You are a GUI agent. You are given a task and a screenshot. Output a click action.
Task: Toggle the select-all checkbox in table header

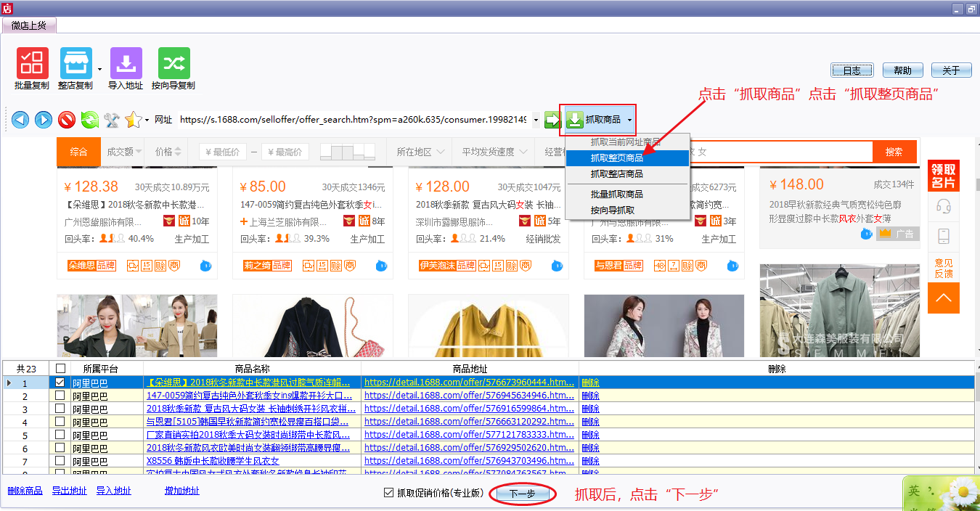click(60, 369)
